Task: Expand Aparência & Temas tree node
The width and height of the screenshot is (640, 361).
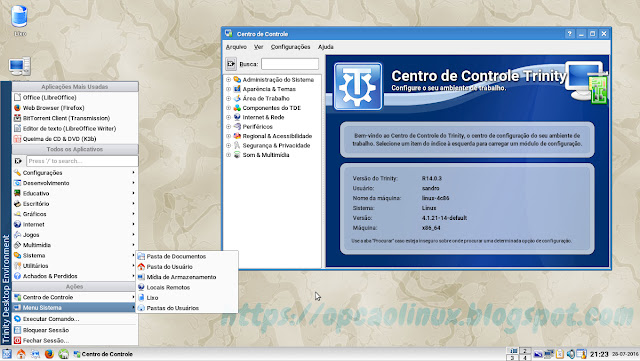Action: [x=229, y=89]
